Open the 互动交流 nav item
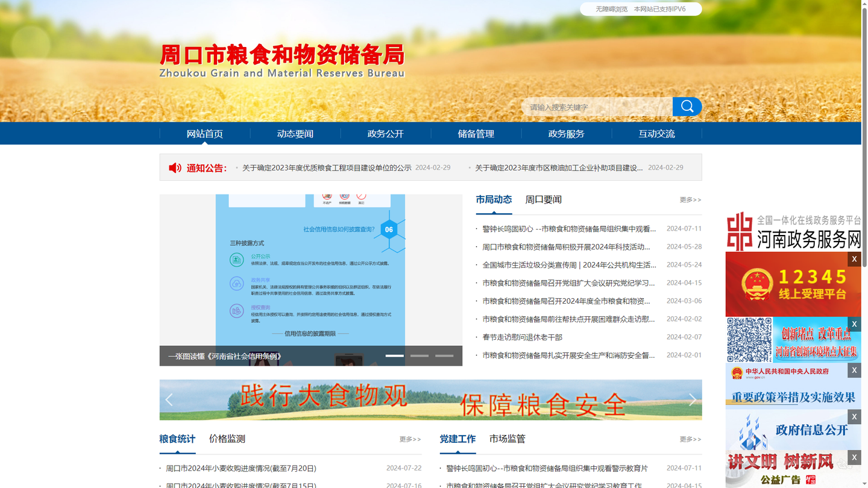Viewport: 868px width, 488px height. pos(657,134)
